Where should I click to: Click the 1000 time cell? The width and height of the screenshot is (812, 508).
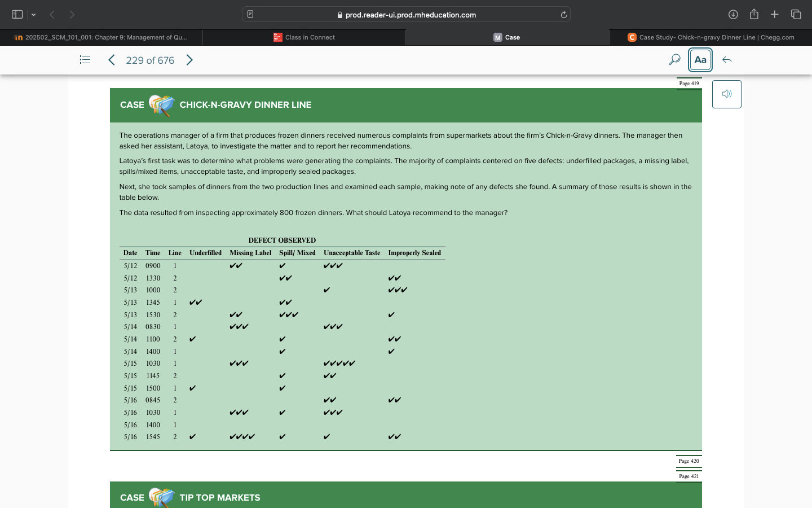click(153, 290)
